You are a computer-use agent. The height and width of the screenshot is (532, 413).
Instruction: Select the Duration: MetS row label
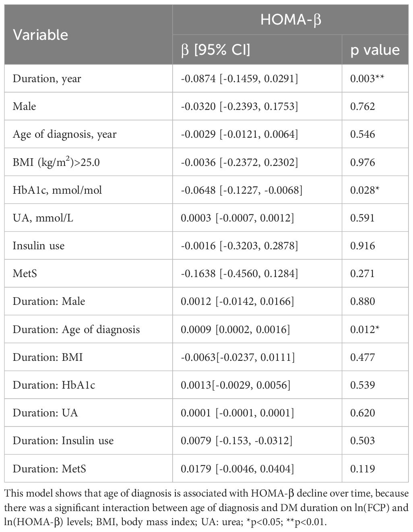[49, 469]
